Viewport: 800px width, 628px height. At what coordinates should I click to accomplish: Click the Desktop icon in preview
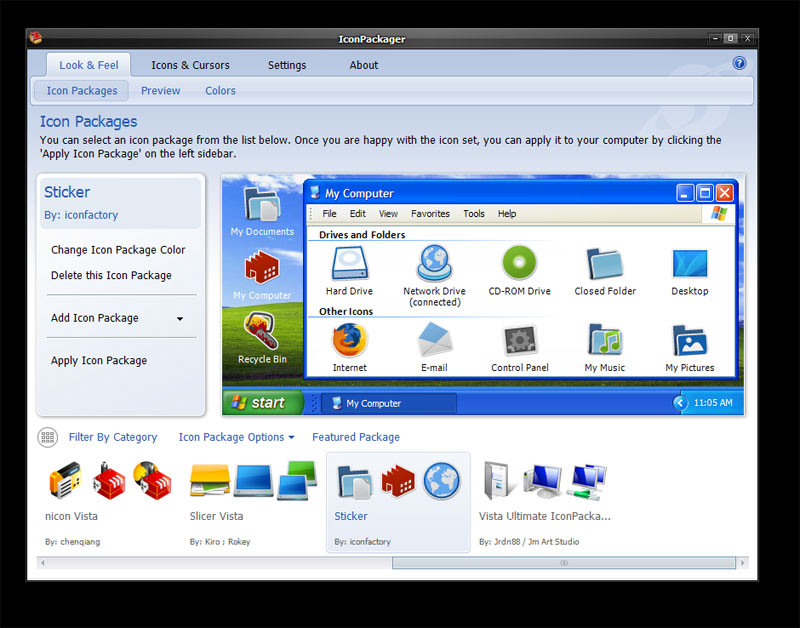tap(690, 264)
